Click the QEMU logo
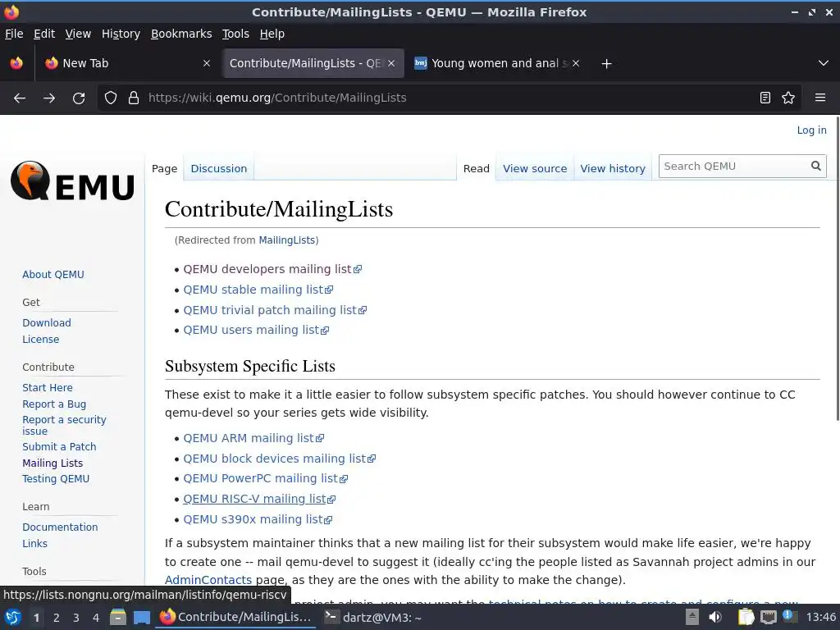Screen dimensions: 840x630 [x=72, y=181]
